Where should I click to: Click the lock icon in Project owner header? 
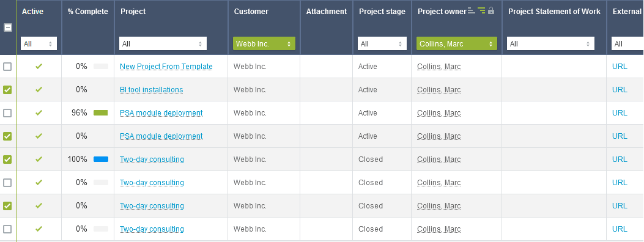click(x=491, y=10)
